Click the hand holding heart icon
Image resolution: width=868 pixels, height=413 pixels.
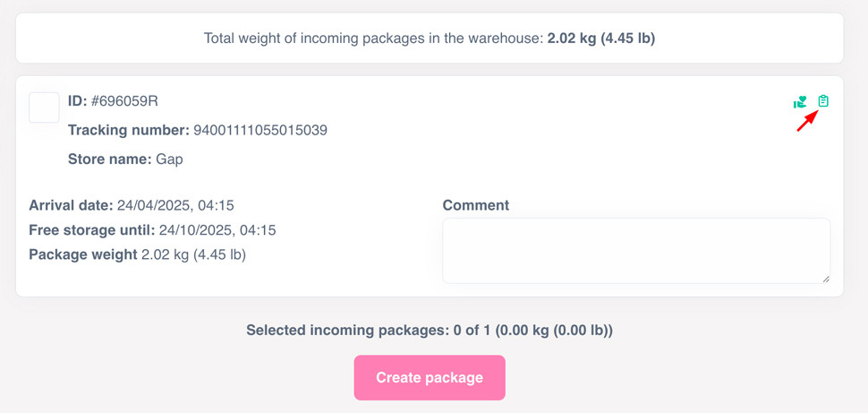[800, 102]
